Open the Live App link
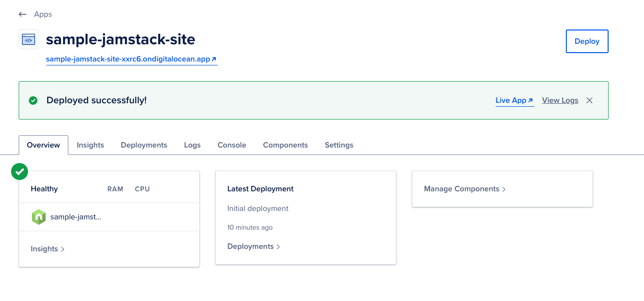 click(x=515, y=100)
